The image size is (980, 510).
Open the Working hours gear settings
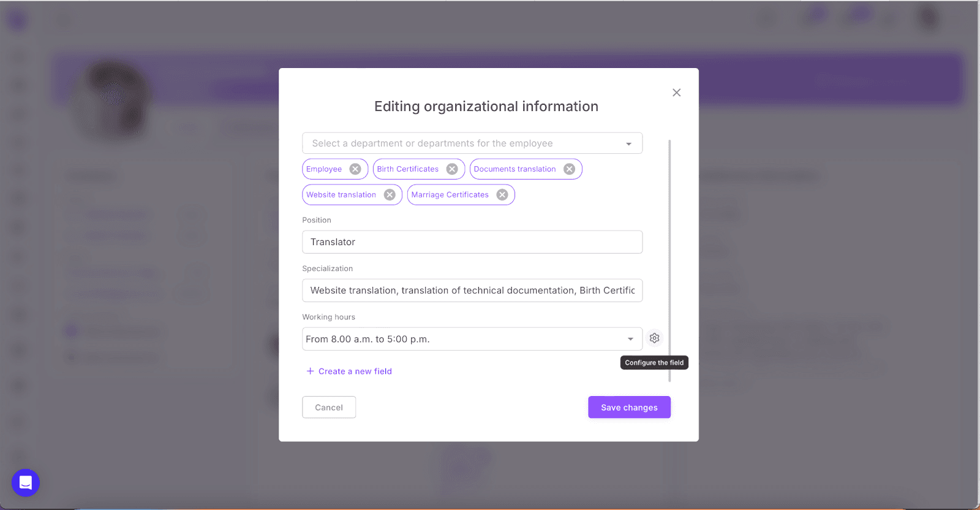(654, 338)
